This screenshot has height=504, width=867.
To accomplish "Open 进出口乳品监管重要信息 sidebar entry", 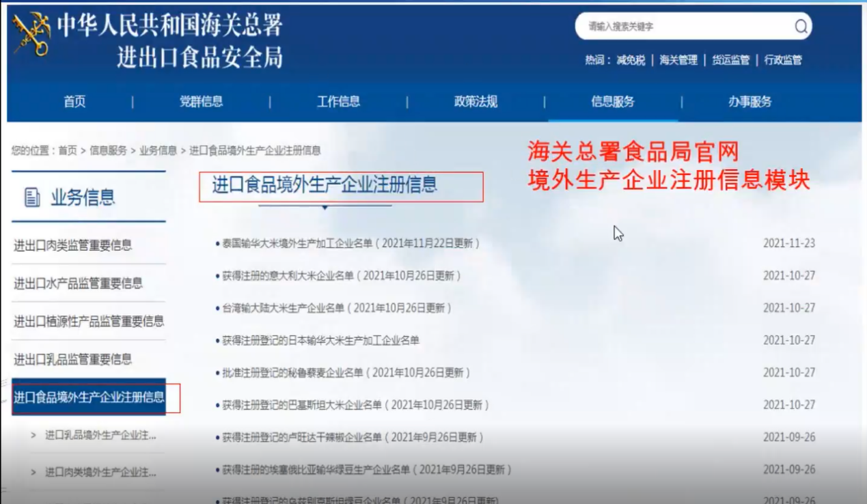I will (73, 359).
